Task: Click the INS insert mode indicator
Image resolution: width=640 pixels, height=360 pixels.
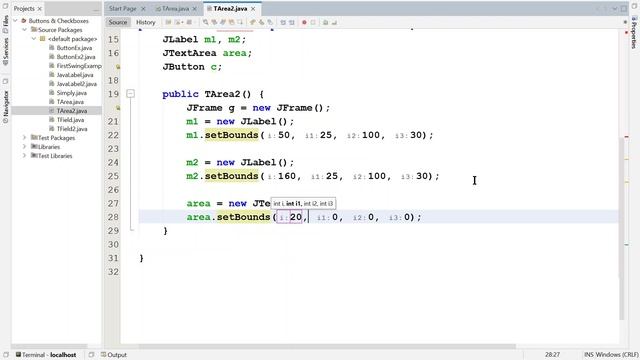Action: pyautogui.click(x=589, y=355)
